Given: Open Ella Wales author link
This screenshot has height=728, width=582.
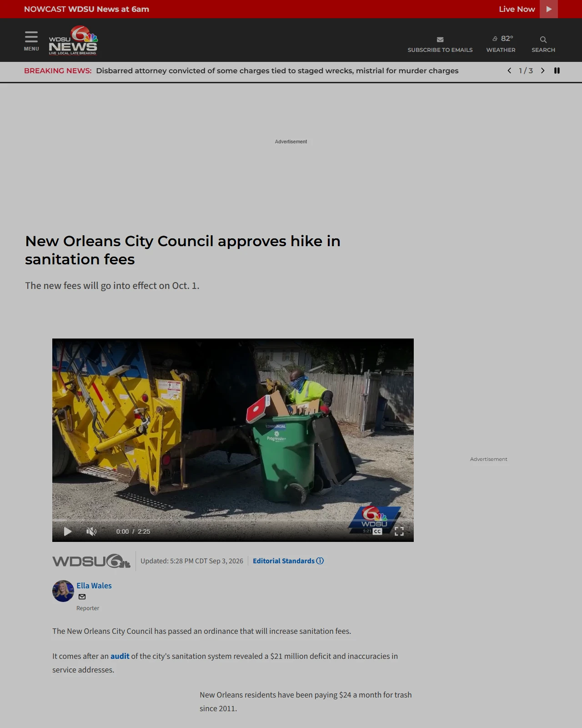Looking at the screenshot, I should (x=94, y=586).
